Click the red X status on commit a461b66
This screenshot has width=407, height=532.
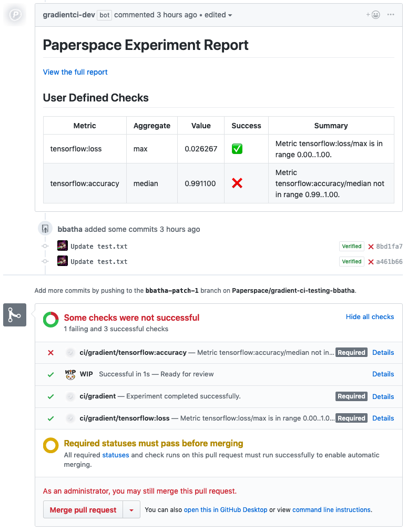(x=371, y=262)
